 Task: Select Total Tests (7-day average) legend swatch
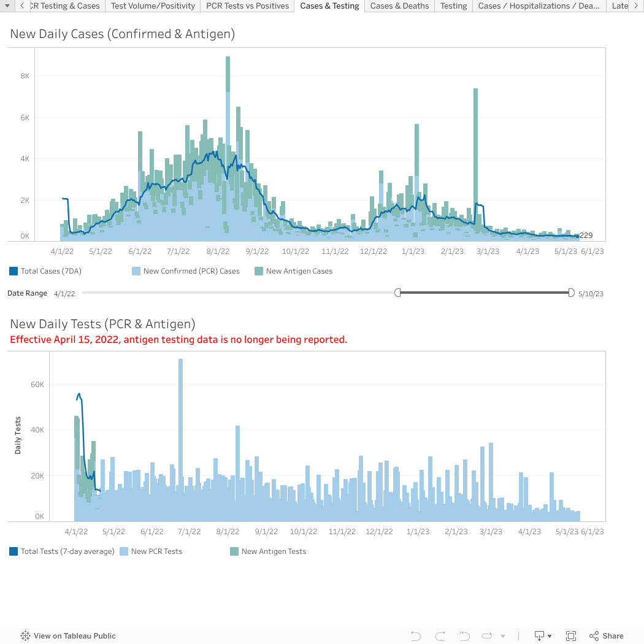coord(13,551)
